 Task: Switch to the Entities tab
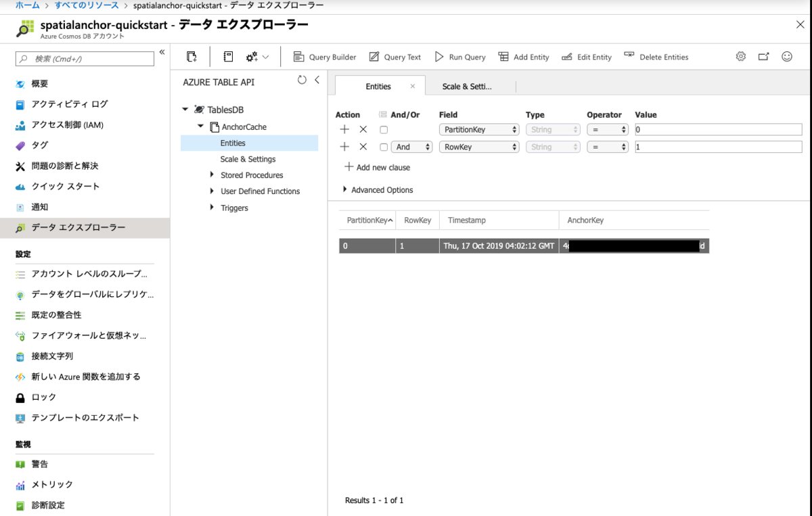[378, 87]
